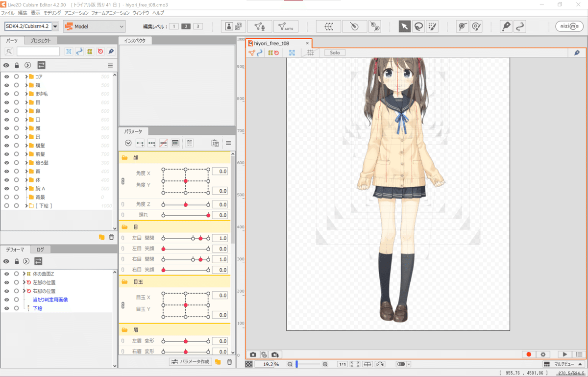Zoom in on the canvas
Image resolution: width=588 pixels, height=377 pixels.
[325, 364]
